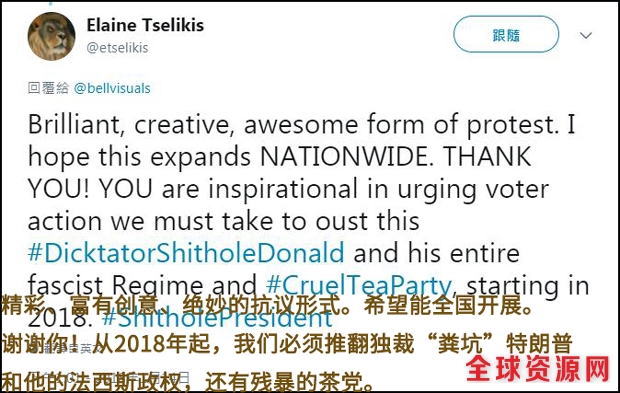The height and width of the screenshot is (393, 620).
Task: Expand the tweet options chevron menu
Action: point(586,35)
